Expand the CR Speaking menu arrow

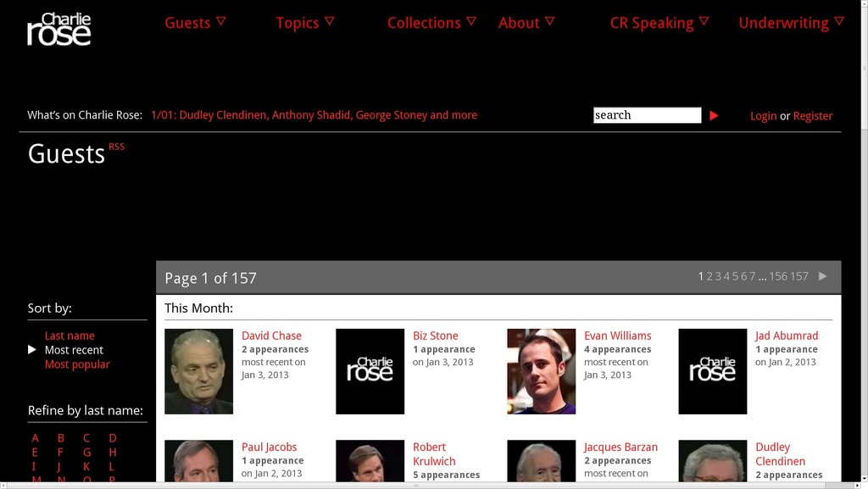point(704,21)
